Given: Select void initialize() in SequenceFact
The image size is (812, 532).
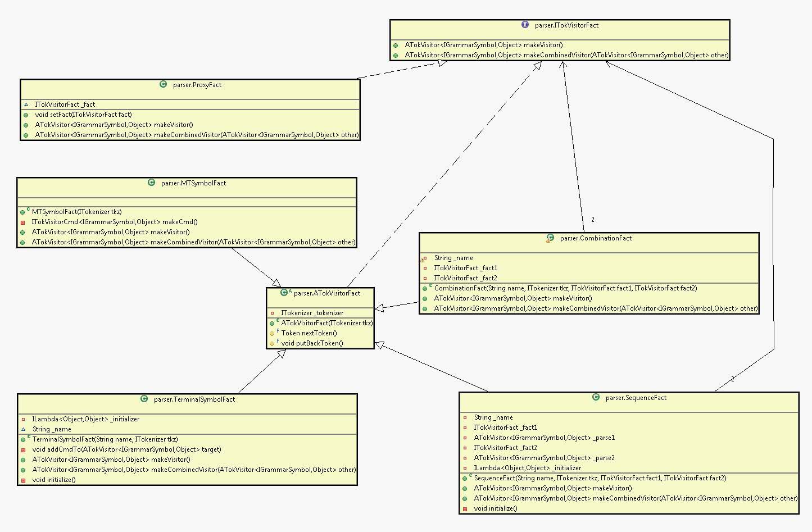Looking at the screenshot, I should (x=495, y=508).
